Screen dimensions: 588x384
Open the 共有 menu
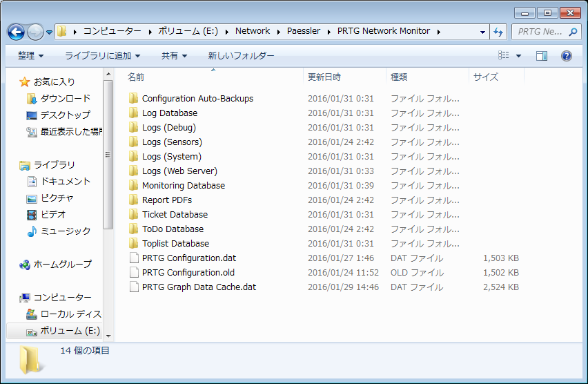point(174,56)
